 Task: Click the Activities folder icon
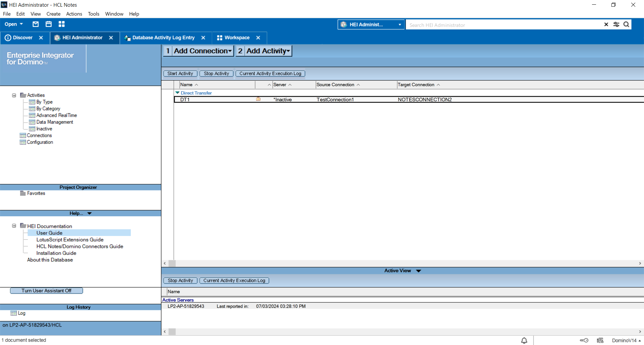click(23, 95)
